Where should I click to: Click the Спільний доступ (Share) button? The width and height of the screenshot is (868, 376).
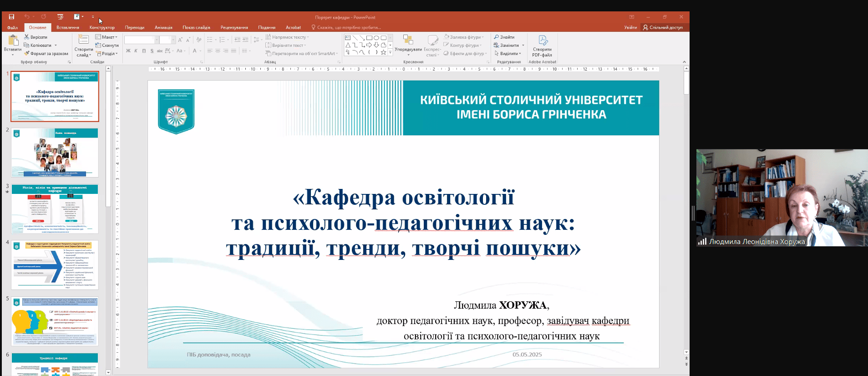coord(663,27)
